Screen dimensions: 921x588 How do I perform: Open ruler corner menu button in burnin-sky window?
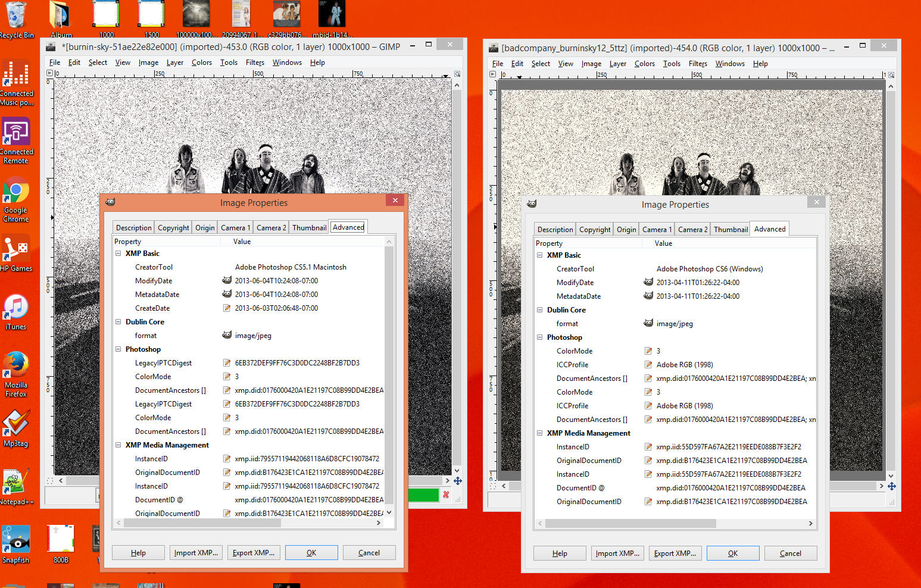[x=49, y=73]
